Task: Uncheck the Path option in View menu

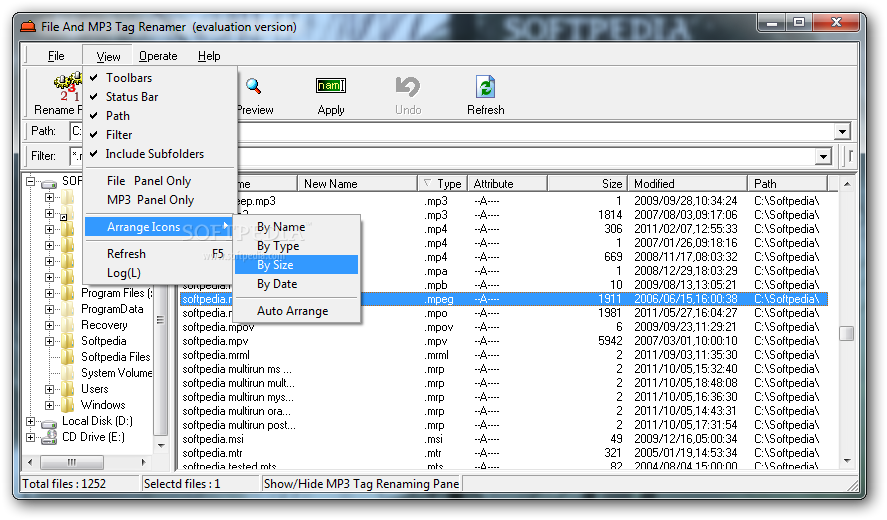Action: pyautogui.click(x=160, y=116)
